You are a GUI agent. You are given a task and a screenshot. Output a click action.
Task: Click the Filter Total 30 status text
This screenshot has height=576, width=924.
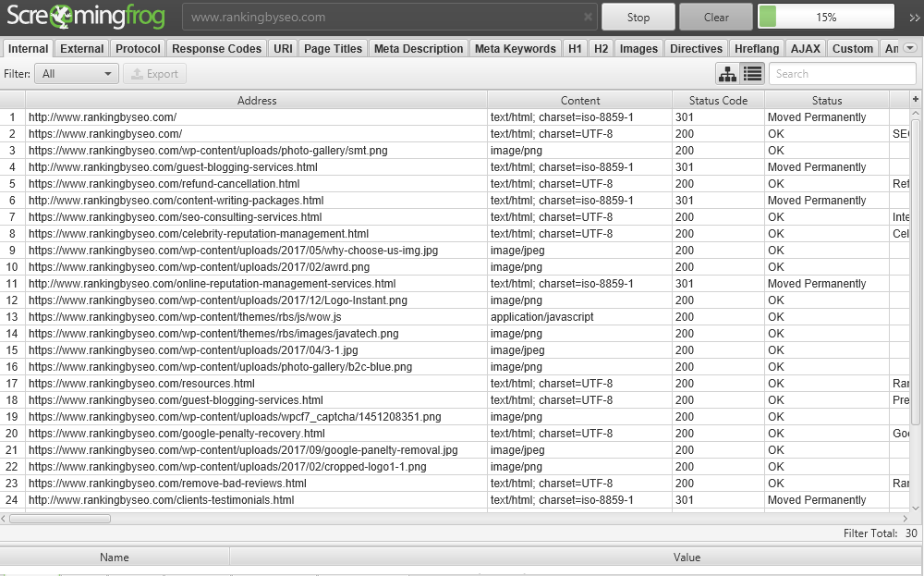[880, 533]
